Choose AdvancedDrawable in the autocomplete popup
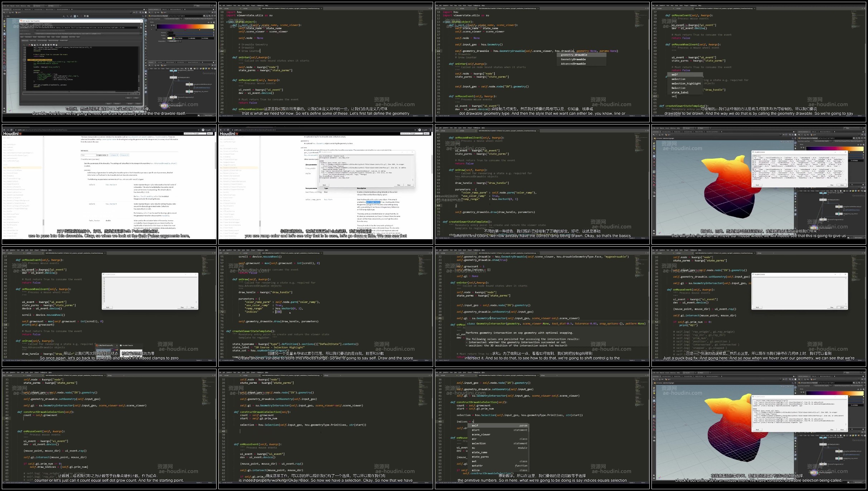This screenshot has width=868, height=491. click(x=581, y=64)
